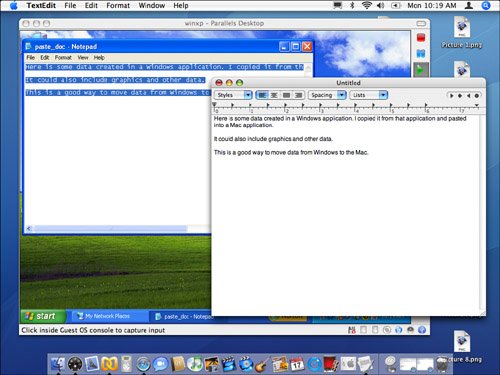The height and width of the screenshot is (375, 500).
Task: Toggle the Parallels window toolbar pill button
Action: 421,23
